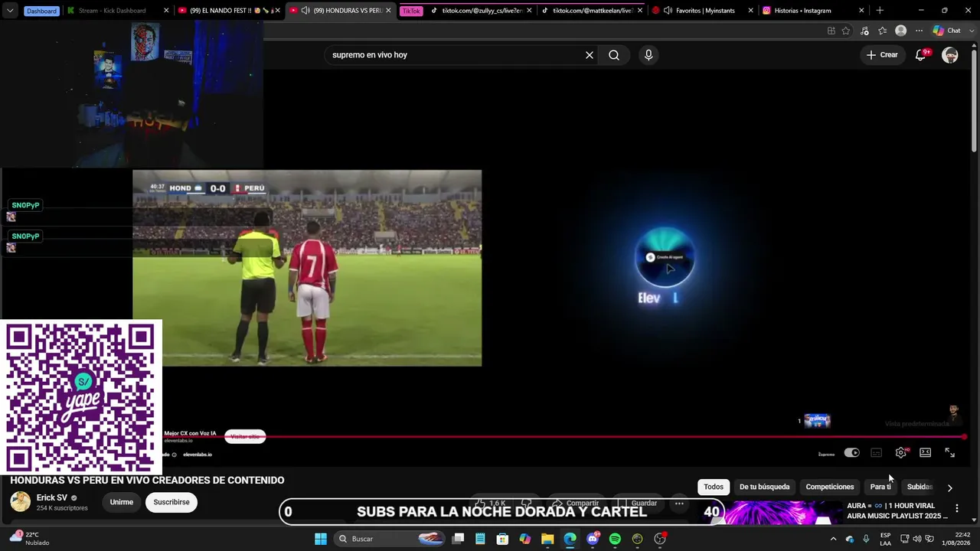
Task: Favorite this page with the star icon
Action: 846,31
